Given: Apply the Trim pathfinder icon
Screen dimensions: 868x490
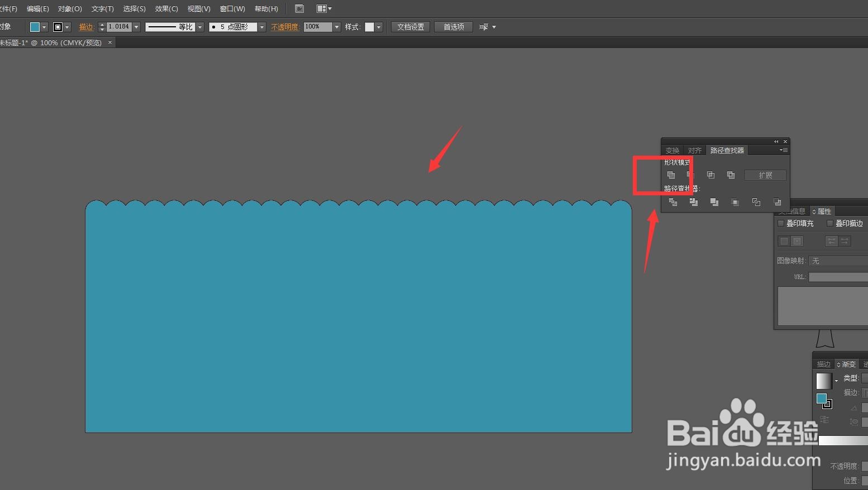Looking at the screenshot, I should click(694, 202).
